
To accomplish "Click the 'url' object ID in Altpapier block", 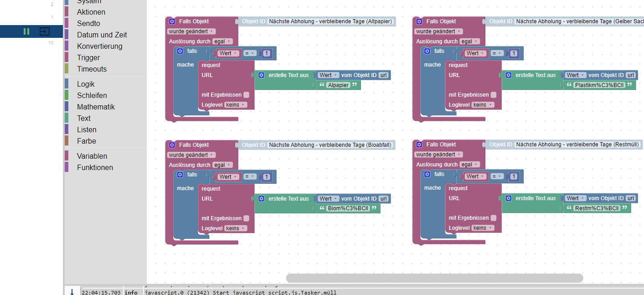I will (x=384, y=75).
